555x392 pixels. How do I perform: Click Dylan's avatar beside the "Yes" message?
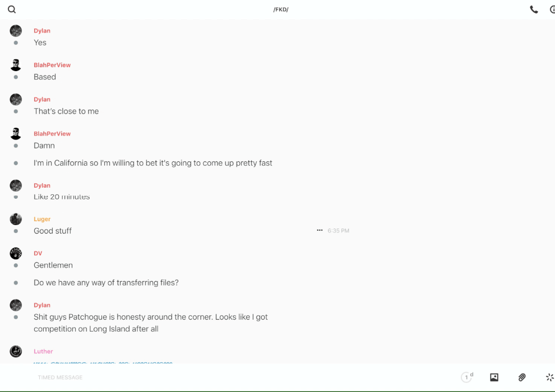click(x=16, y=31)
